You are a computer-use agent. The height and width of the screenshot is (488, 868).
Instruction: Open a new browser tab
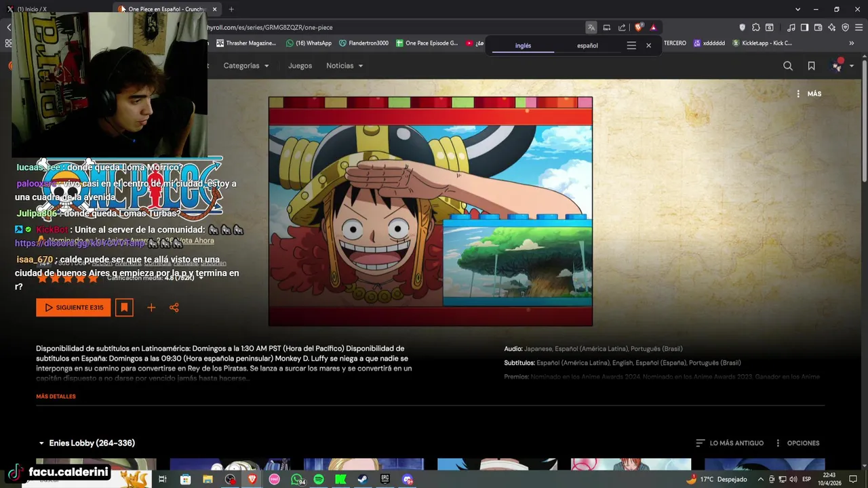pos(231,9)
